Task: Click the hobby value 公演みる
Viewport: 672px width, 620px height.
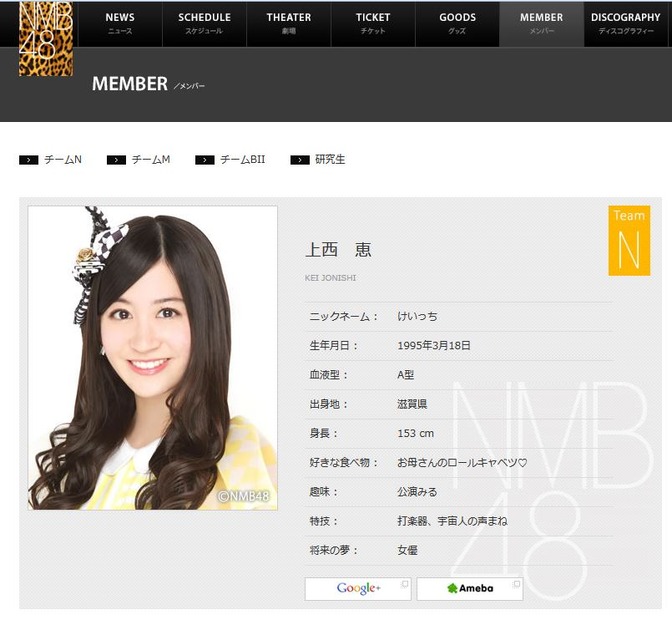Action: tap(417, 491)
